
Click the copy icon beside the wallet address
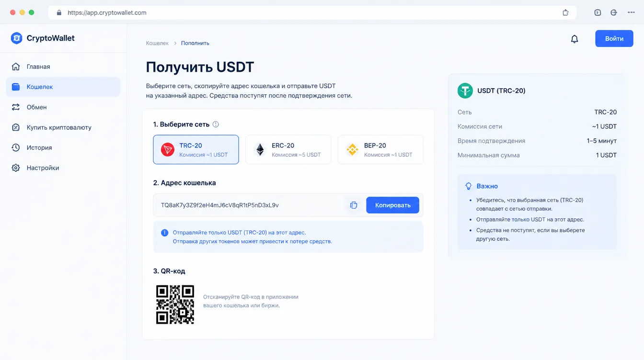[354, 205]
